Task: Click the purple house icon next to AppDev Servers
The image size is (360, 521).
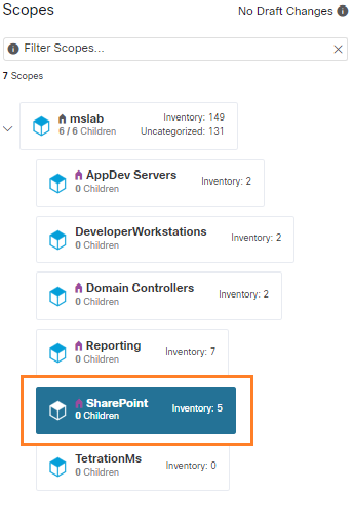Action: click(x=79, y=175)
